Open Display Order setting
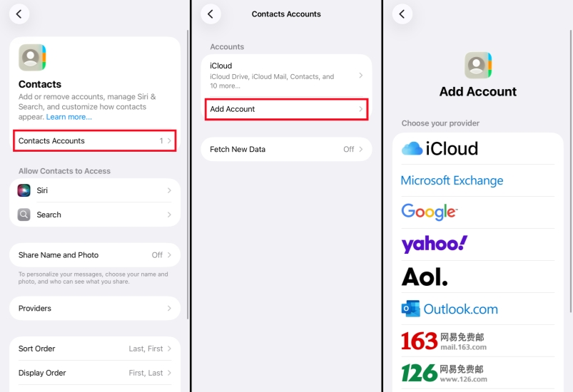The width and height of the screenshot is (573, 392). (95, 373)
